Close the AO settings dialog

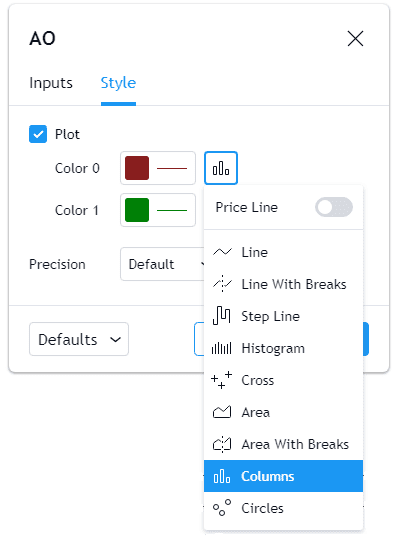click(355, 38)
